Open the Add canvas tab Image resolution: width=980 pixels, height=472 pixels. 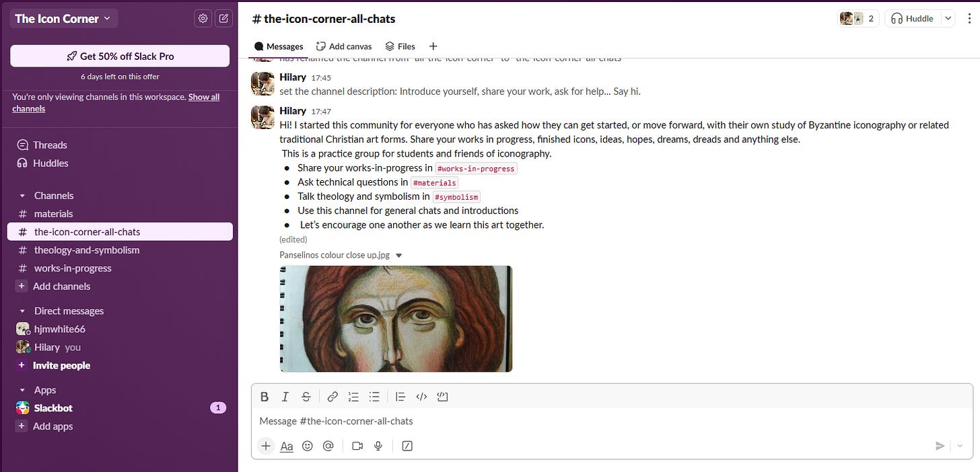[x=343, y=46]
